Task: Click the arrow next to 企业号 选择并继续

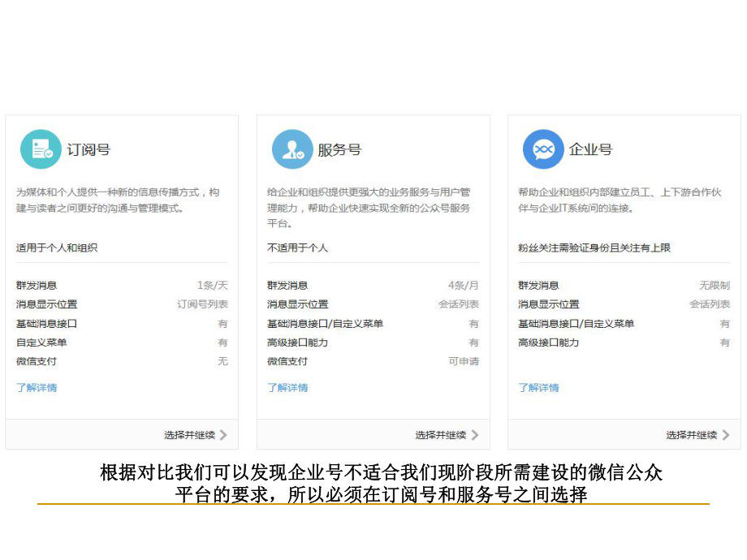Action: [726, 435]
